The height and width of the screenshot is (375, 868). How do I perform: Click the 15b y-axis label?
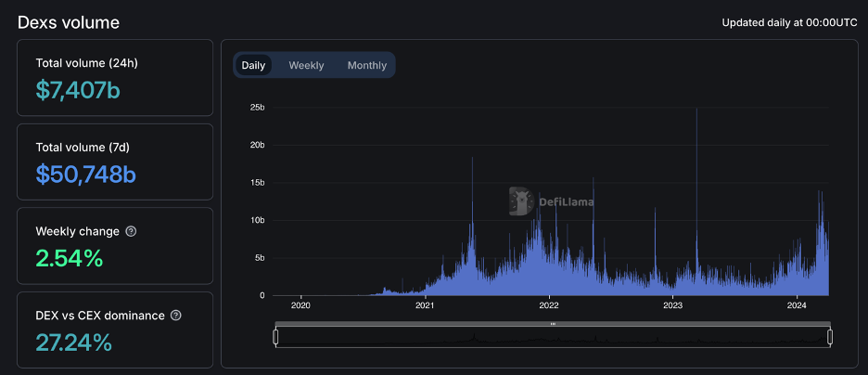pyautogui.click(x=258, y=183)
